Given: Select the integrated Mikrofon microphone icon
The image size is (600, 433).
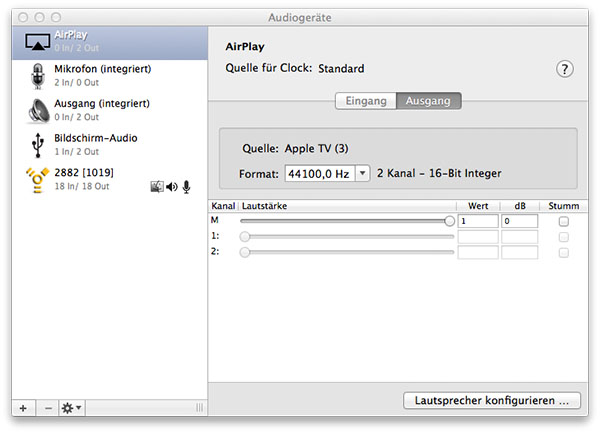Looking at the screenshot, I should tap(37, 75).
